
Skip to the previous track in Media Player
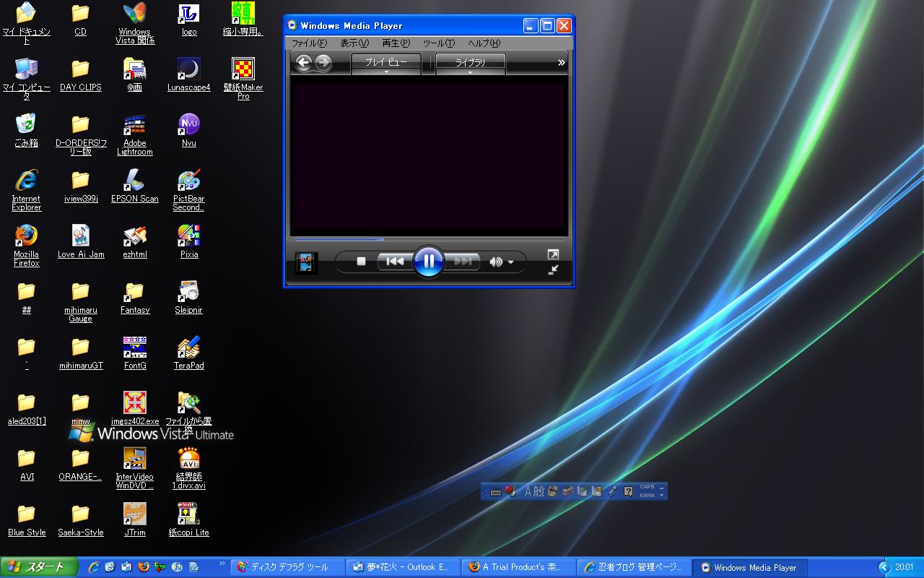coord(395,262)
